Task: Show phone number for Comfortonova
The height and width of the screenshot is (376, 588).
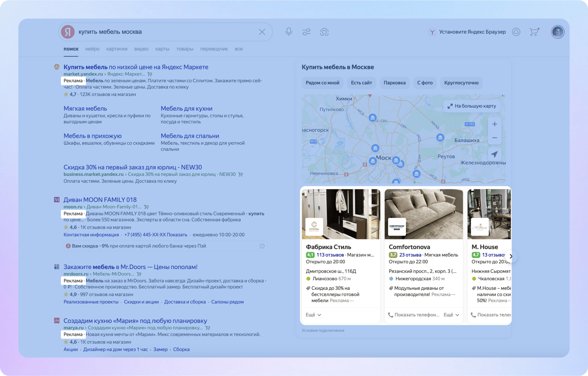Action: 414,315
